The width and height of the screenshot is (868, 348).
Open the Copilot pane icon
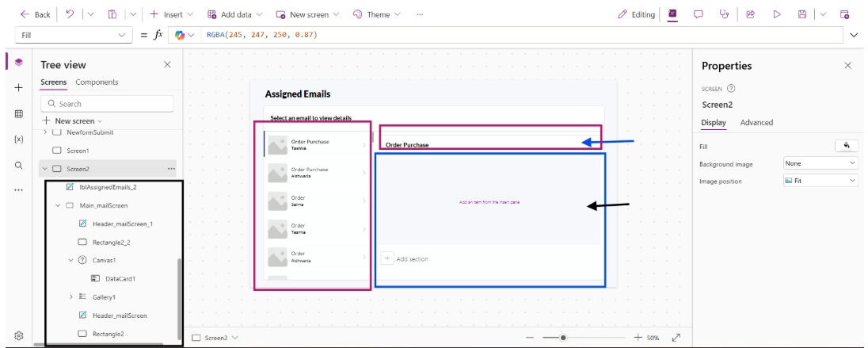672,14
